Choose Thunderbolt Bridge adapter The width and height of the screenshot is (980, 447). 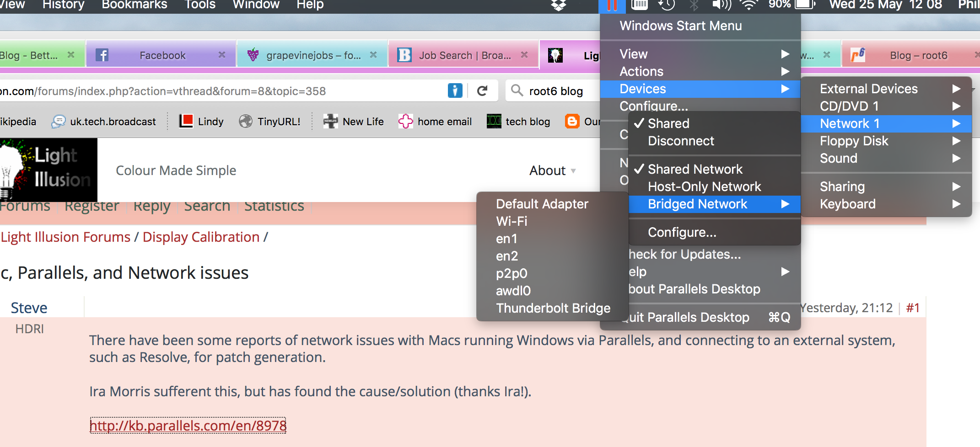coord(552,308)
